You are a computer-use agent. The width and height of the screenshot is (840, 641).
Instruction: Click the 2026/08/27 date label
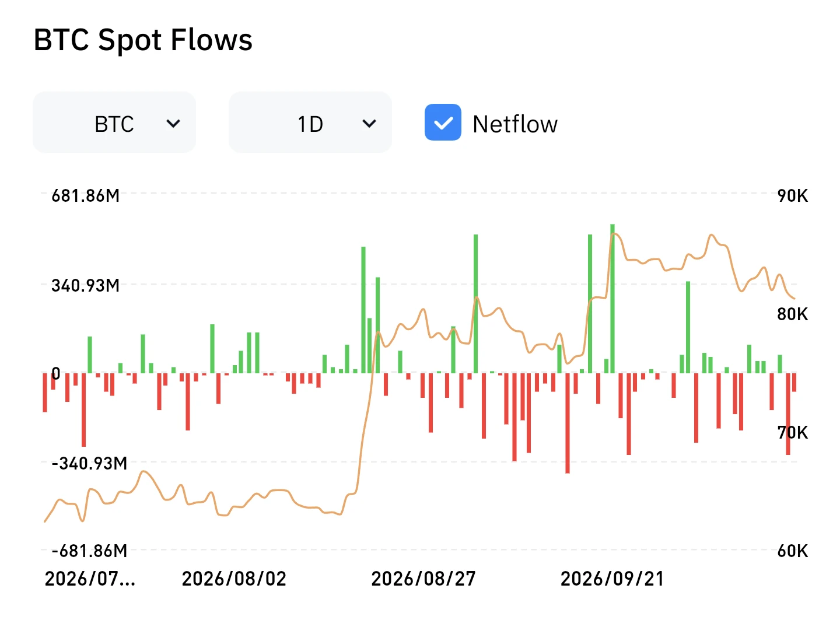pyautogui.click(x=423, y=579)
